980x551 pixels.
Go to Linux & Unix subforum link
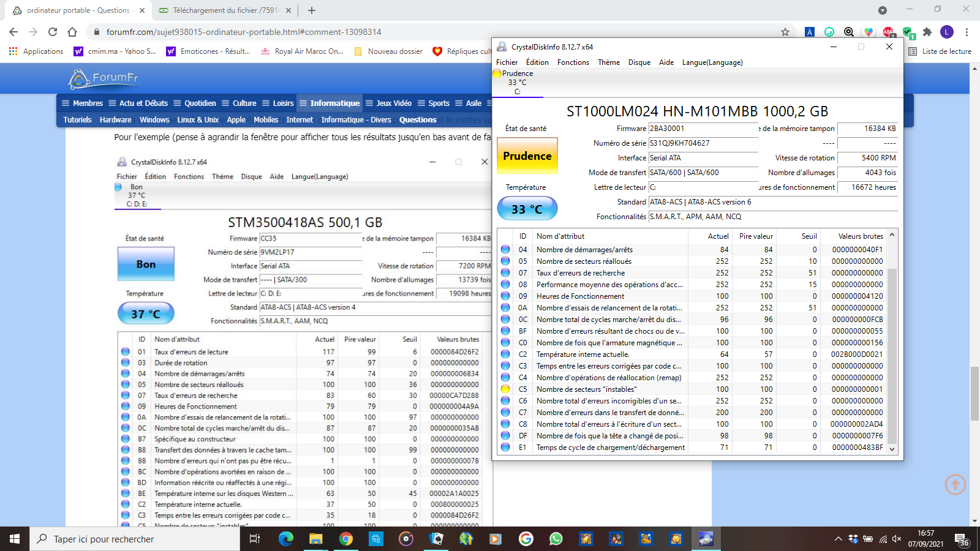tap(198, 120)
